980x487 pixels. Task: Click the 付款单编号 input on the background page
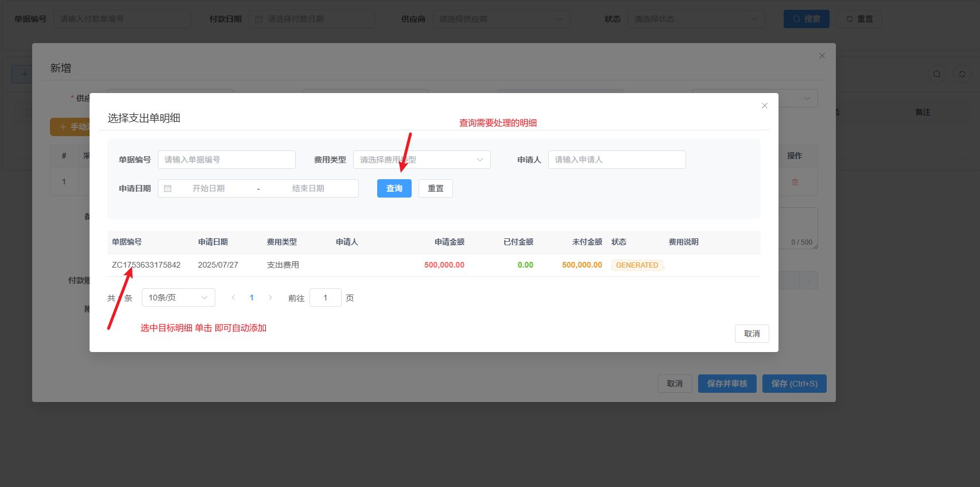(x=122, y=19)
